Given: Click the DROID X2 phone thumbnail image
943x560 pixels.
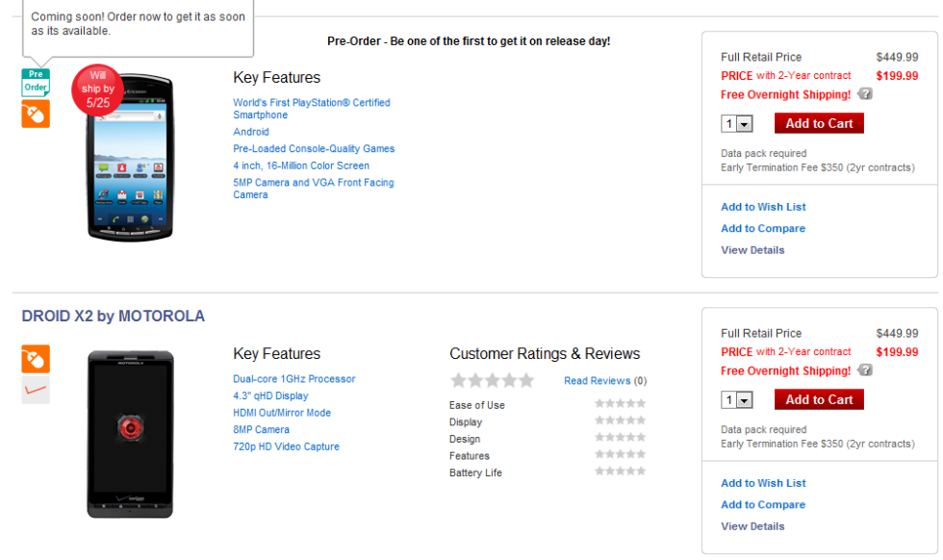Looking at the screenshot, I should click(x=130, y=434).
